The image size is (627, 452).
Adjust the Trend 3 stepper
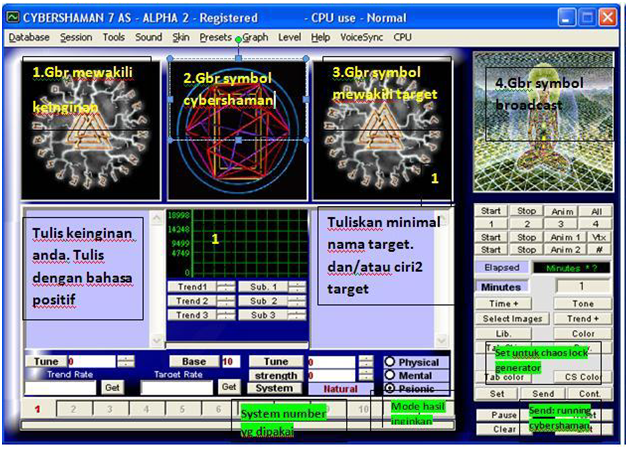226,315
